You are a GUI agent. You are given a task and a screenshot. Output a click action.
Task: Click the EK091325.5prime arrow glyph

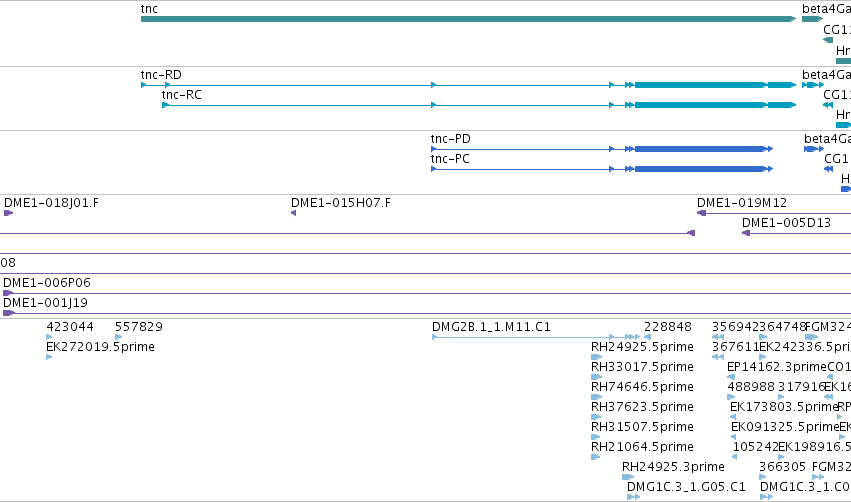pyautogui.click(x=734, y=437)
